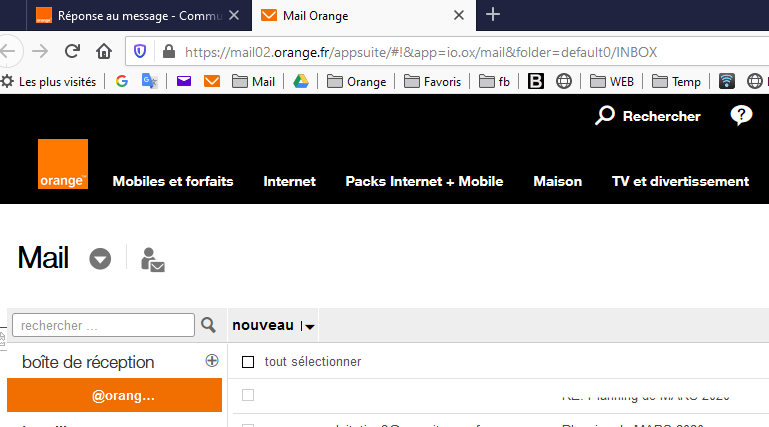Tick the tout sélectionner checkbox
This screenshot has height=427, width=769.
coord(248,362)
